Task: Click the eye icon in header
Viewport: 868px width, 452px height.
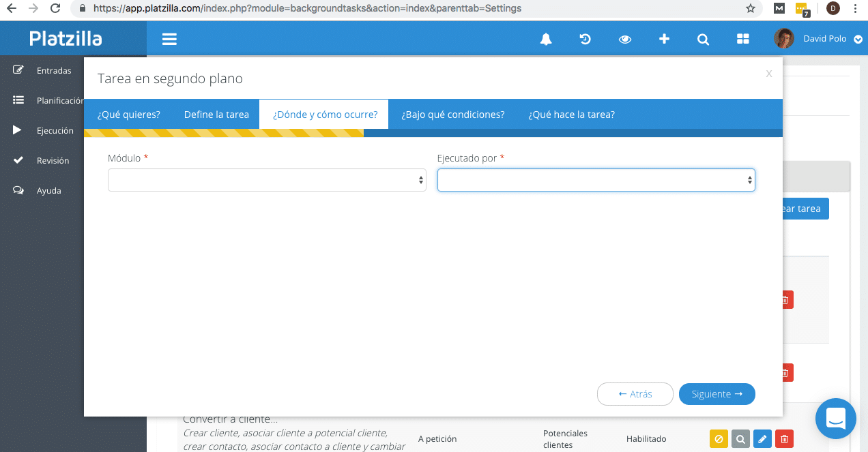Action: click(x=624, y=40)
